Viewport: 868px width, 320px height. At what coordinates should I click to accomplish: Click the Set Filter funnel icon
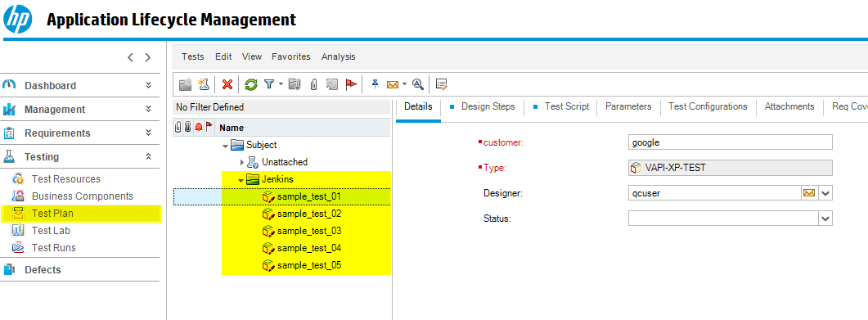click(x=269, y=84)
